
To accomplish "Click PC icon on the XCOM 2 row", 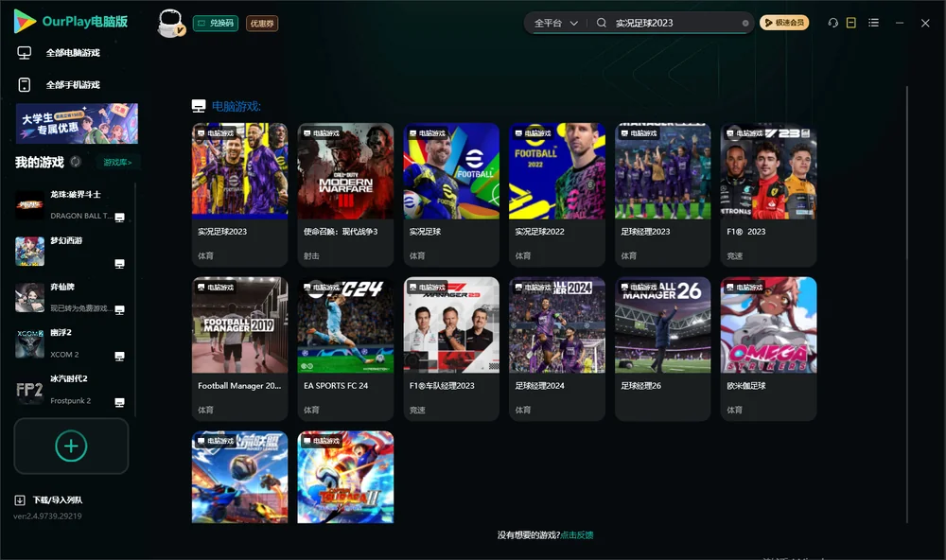I will [119, 356].
